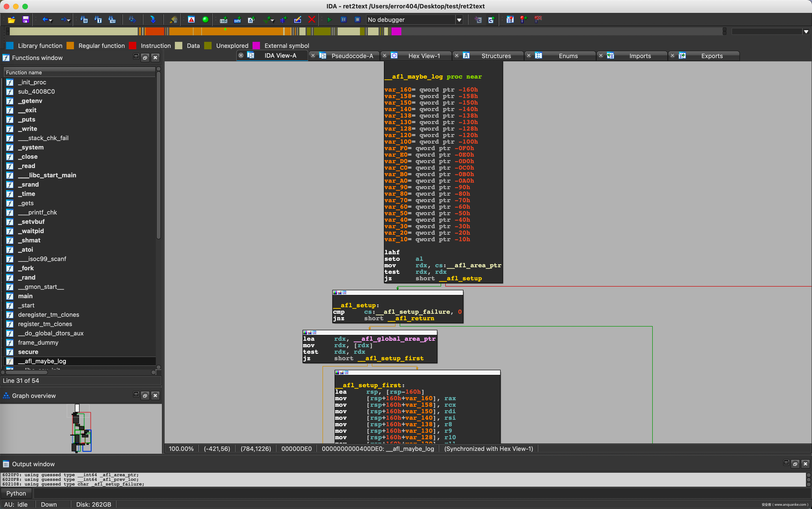Click the green circle toolbar icon
The height and width of the screenshot is (509, 812).
(x=205, y=20)
